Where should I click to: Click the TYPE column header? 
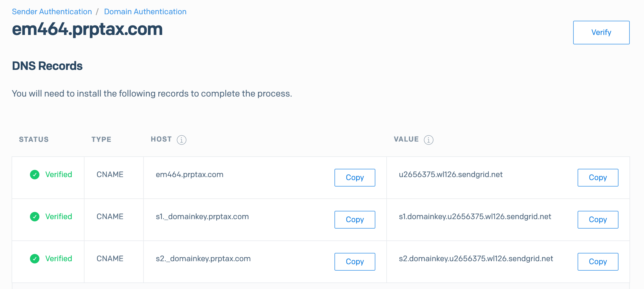101,139
